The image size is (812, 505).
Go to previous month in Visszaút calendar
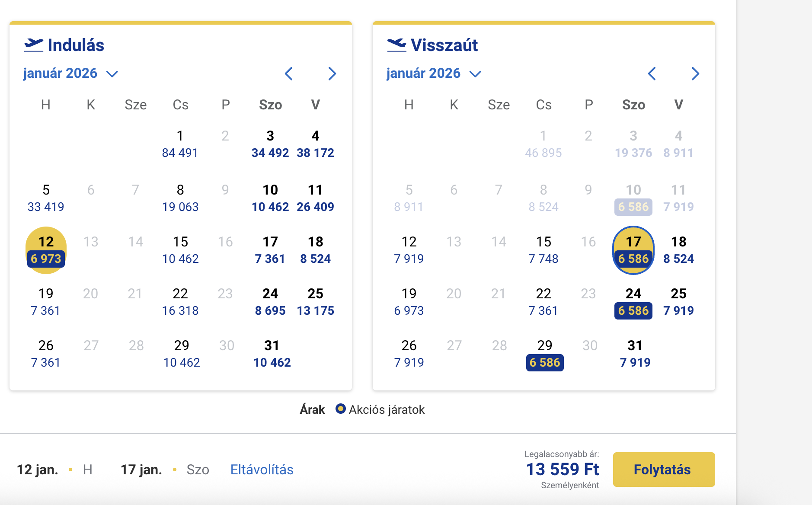pyautogui.click(x=652, y=74)
